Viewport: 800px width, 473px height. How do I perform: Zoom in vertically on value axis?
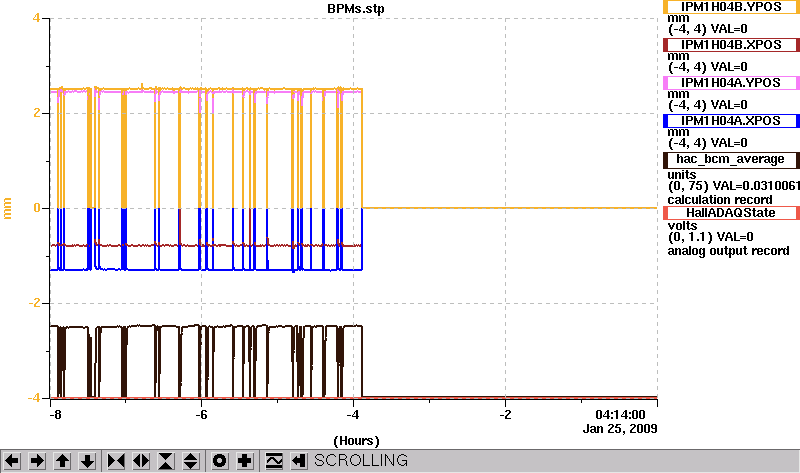[166, 461]
